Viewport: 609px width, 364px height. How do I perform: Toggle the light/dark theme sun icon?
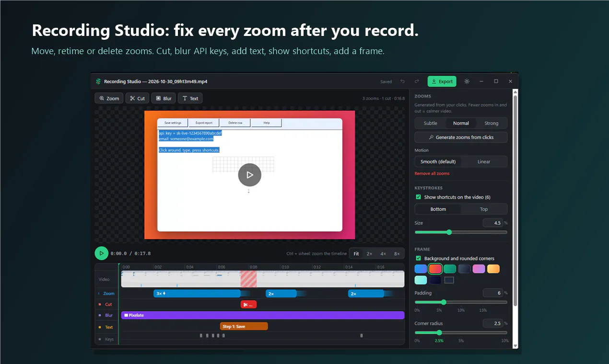click(467, 81)
